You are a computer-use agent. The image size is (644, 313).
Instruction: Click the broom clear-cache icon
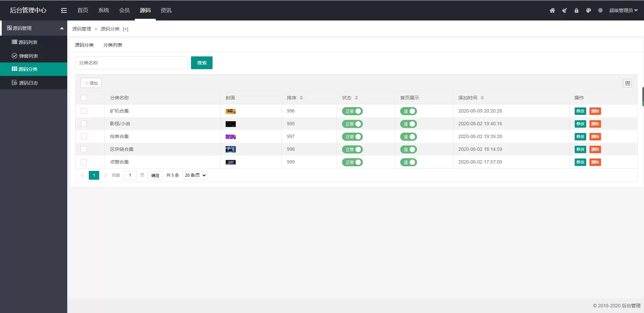[564, 10]
